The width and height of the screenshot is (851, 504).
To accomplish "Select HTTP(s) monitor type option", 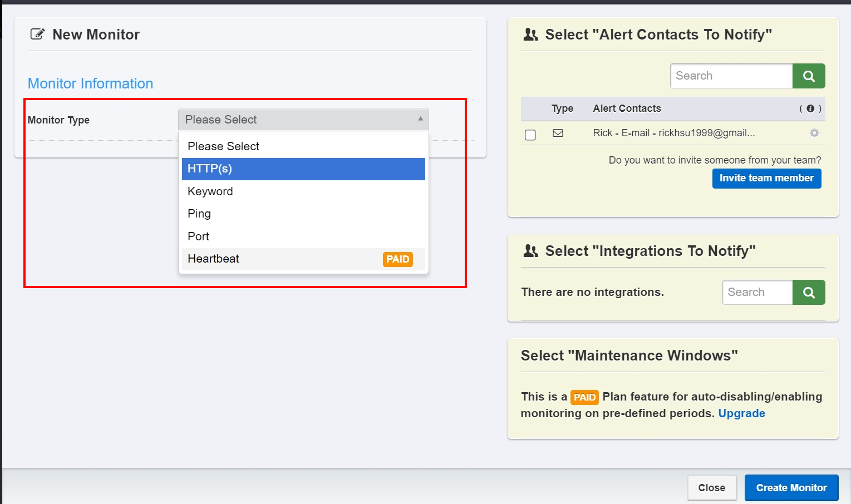I will (x=303, y=169).
